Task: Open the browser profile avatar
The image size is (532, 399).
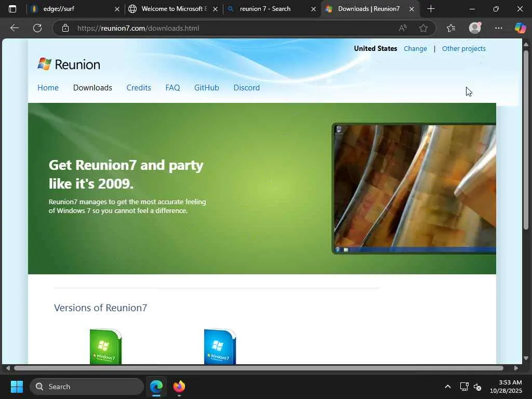Action: (475, 28)
